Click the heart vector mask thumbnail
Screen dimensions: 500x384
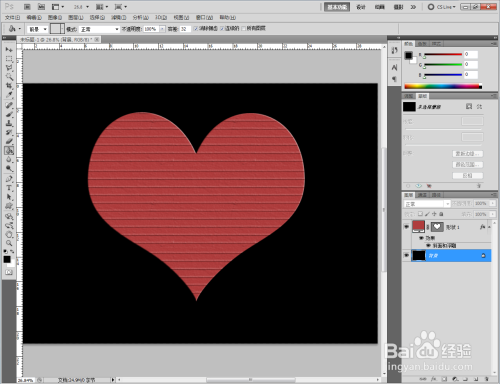tap(437, 227)
